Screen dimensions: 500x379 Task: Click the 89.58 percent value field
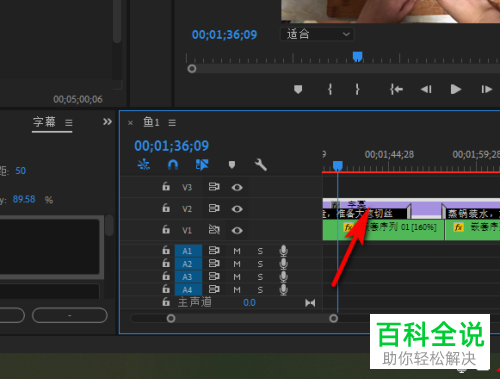[x=24, y=199]
